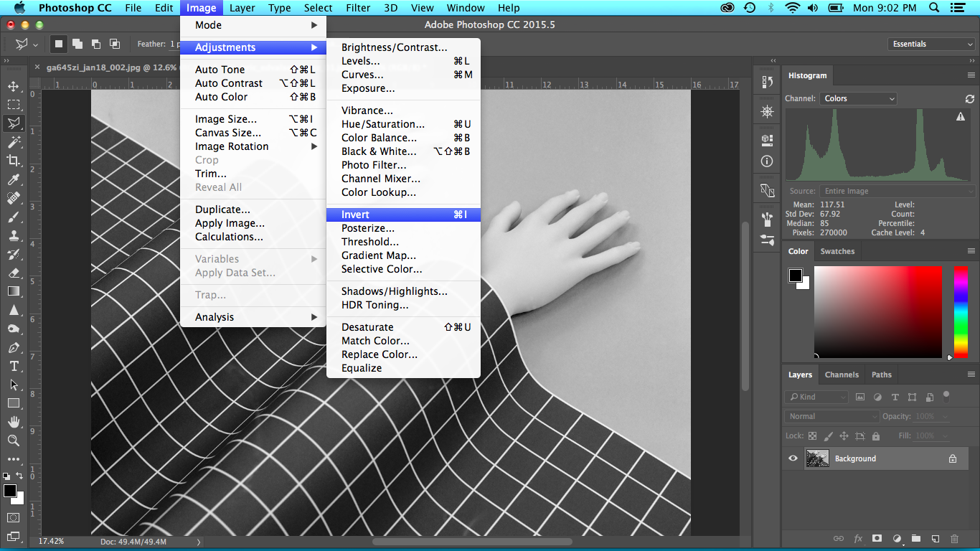Open the Color panel options menu

click(x=971, y=251)
